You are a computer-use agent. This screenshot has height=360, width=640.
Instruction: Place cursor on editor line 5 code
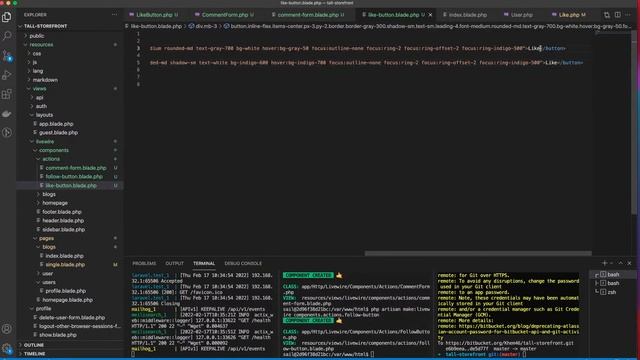click(x=366, y=63)
